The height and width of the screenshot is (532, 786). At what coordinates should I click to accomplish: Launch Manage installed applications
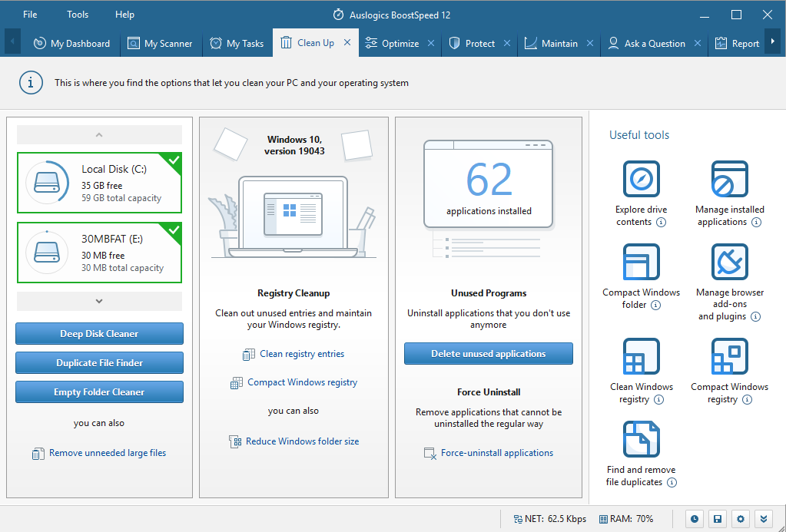tap(728, 179)
